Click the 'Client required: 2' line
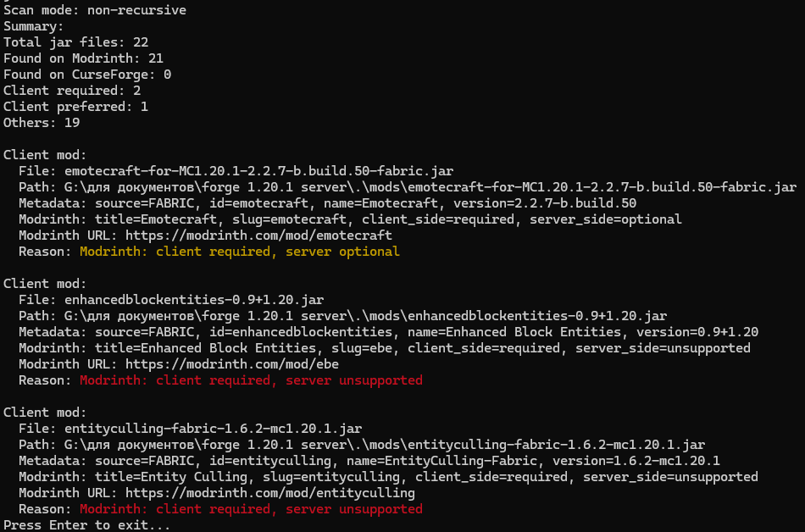 coord(72,91)
